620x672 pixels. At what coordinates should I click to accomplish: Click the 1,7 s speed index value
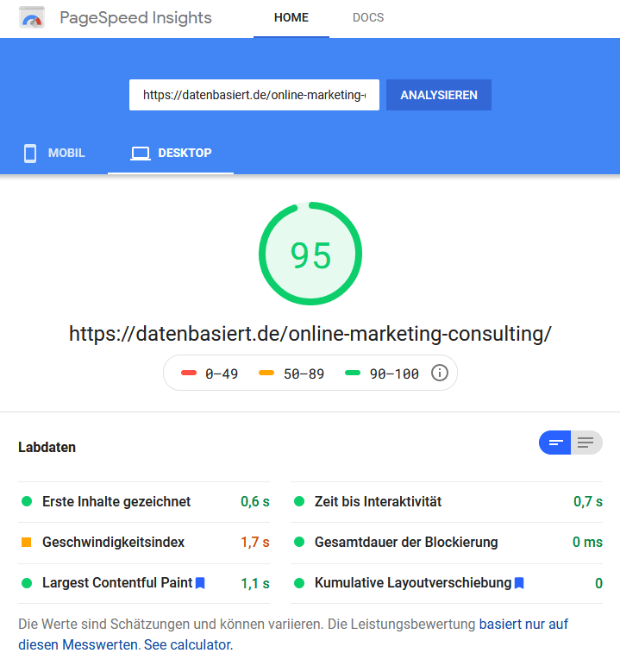255,542
